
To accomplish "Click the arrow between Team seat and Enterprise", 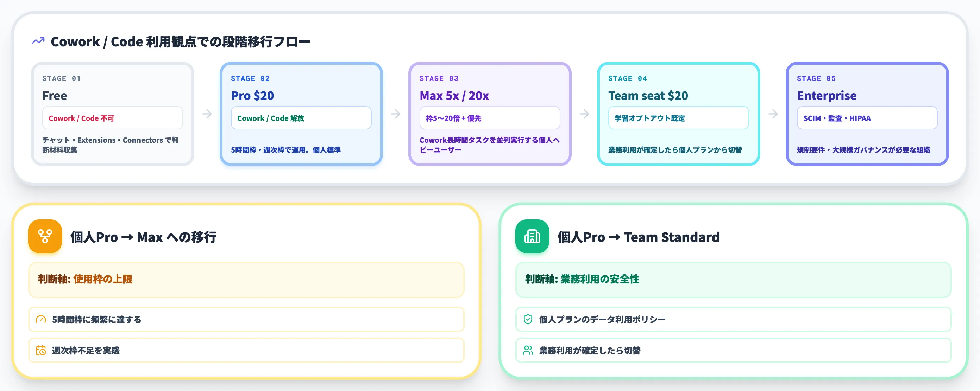I will click(773, 114).
